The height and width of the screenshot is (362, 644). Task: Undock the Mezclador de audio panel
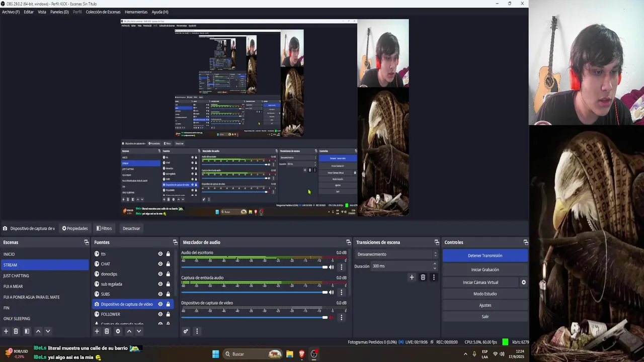pos(348,242)
